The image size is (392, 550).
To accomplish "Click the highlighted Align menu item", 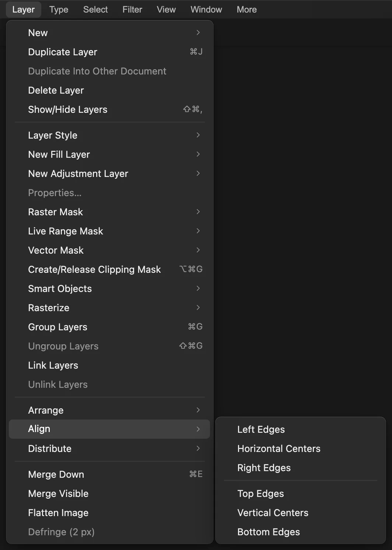I will click(x=109, y=429).
